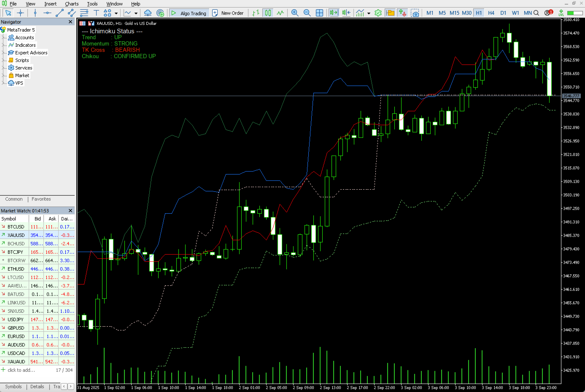Zoom in on the chart

(295, 13)
